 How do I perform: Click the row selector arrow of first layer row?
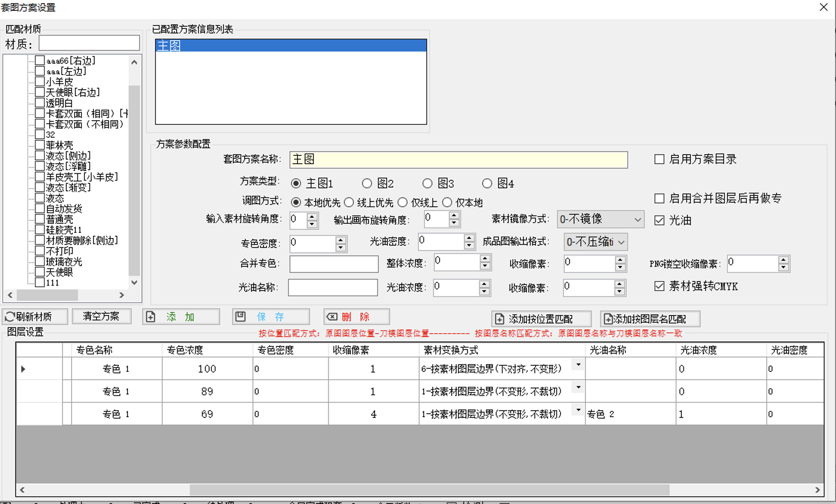[23, 369]
